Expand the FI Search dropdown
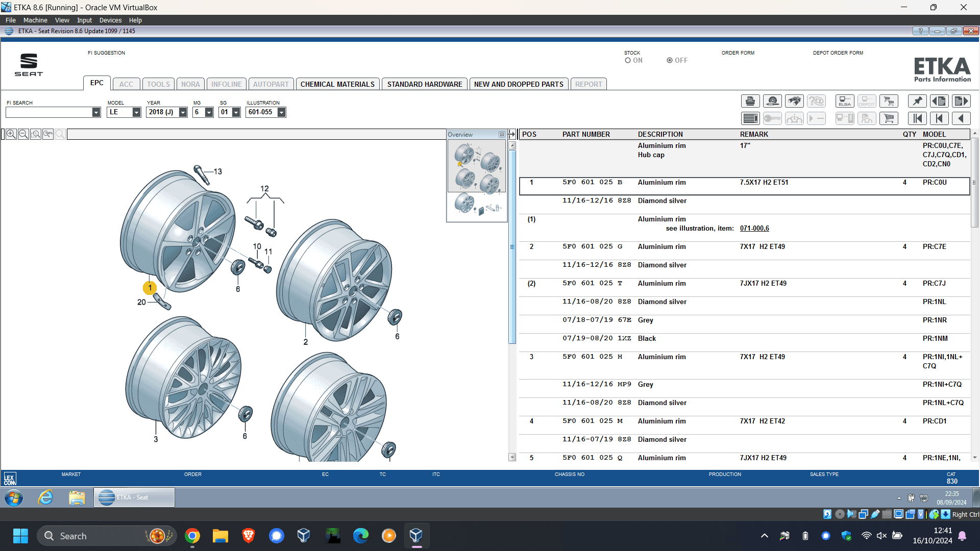The height and width of the screenshot is (551, 980). pos(96,112)
